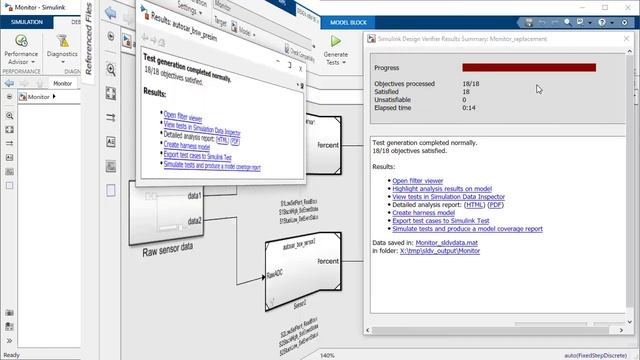Open the PDF detailed analysis report
Image resolution: width=640 pixels, height=360 pixels.
click(x=496, y=205)
